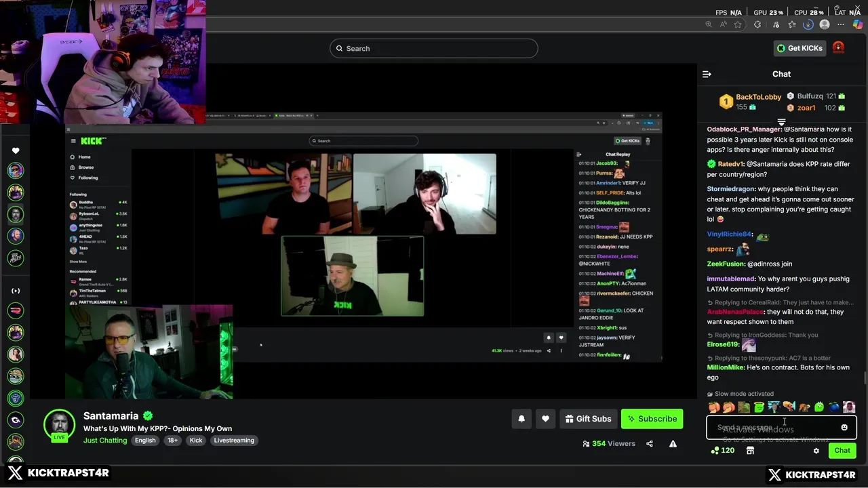Screen dimensions: 868x488
Task: Click username MillionMike in chat
Action: pos(726,367)
